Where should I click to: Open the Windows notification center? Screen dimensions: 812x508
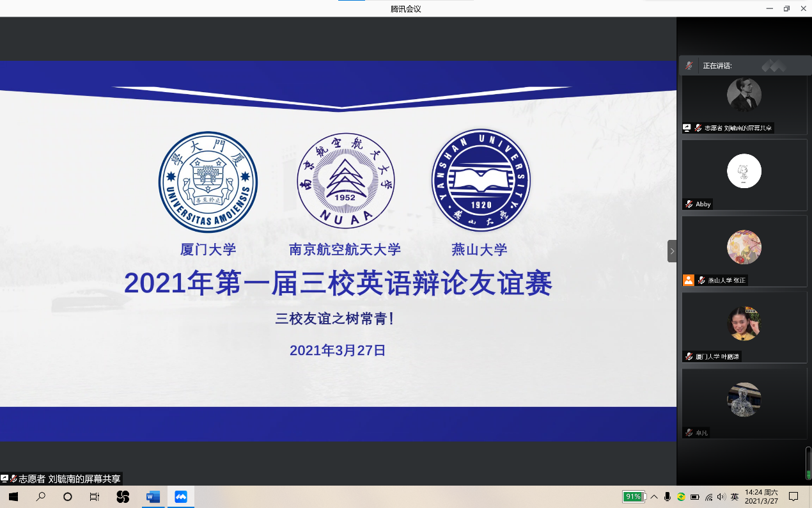[x=793, y=496]
